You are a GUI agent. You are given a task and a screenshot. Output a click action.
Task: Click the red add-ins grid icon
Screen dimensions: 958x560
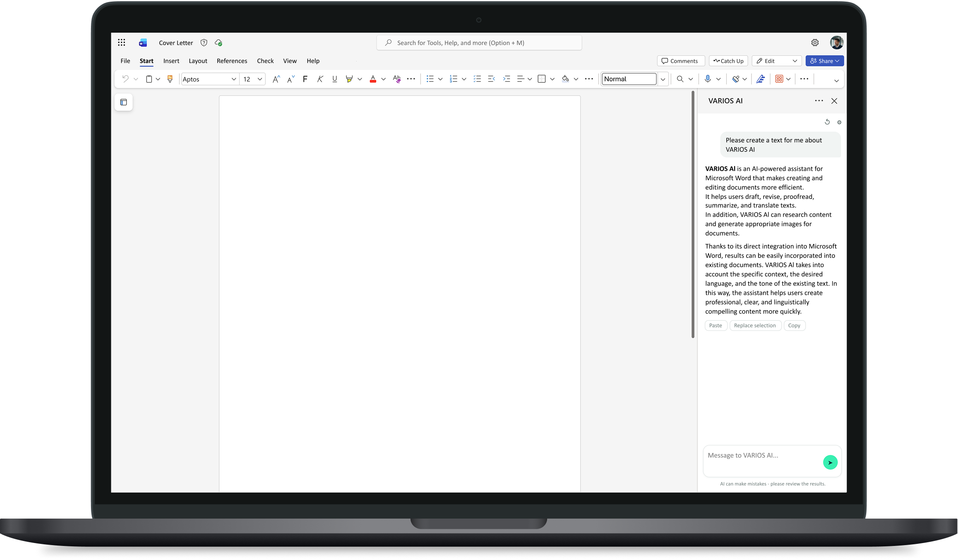tap(779, 79)
